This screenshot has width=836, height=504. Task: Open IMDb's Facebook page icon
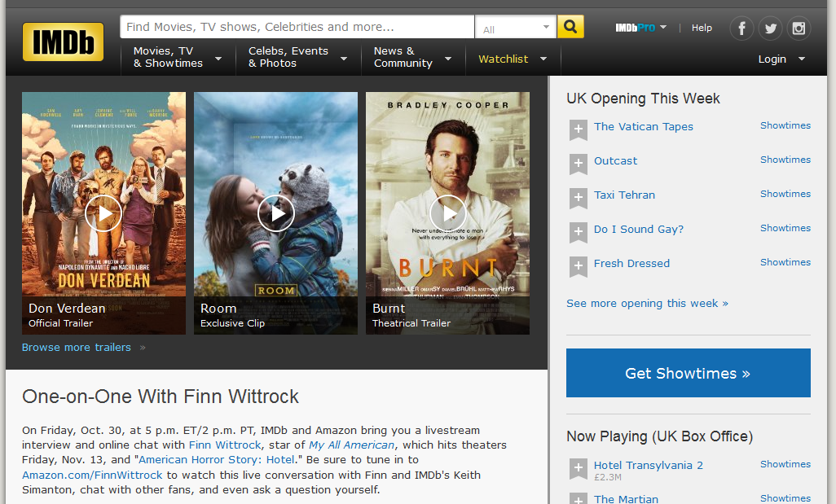[x=741, y=28]
